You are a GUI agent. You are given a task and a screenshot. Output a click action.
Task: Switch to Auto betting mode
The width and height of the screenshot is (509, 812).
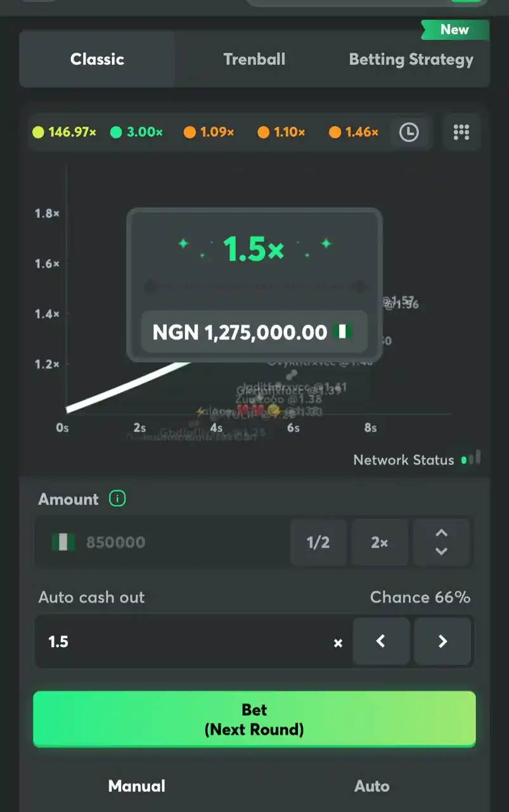tap(371, 786)
